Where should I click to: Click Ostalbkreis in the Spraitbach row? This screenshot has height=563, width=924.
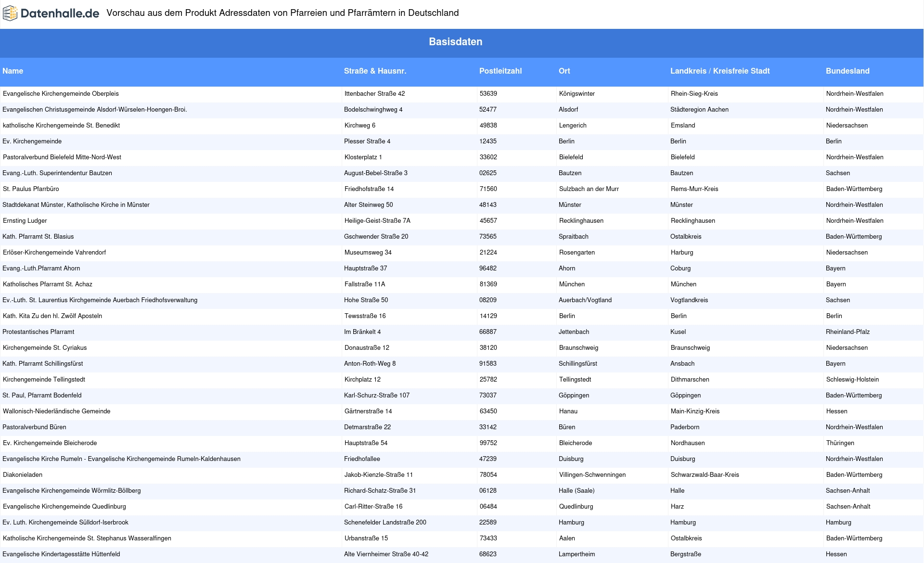686,237
